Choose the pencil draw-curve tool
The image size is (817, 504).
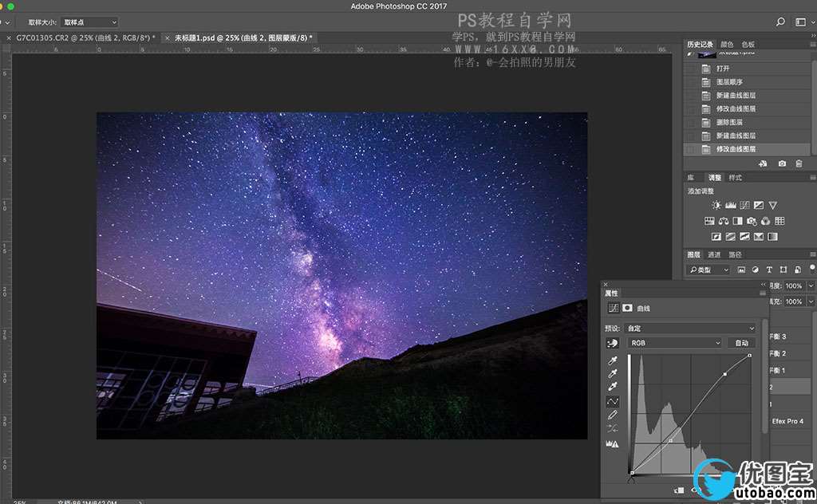(x=613, y=415)
